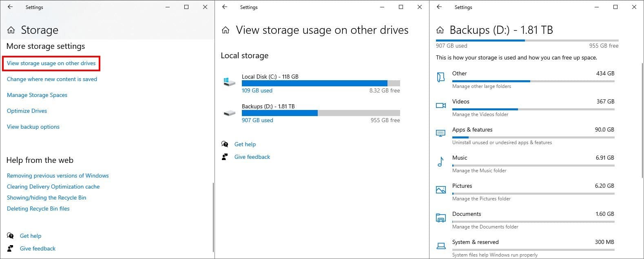Open the Manage Storage Spaces link

(37, 95)
